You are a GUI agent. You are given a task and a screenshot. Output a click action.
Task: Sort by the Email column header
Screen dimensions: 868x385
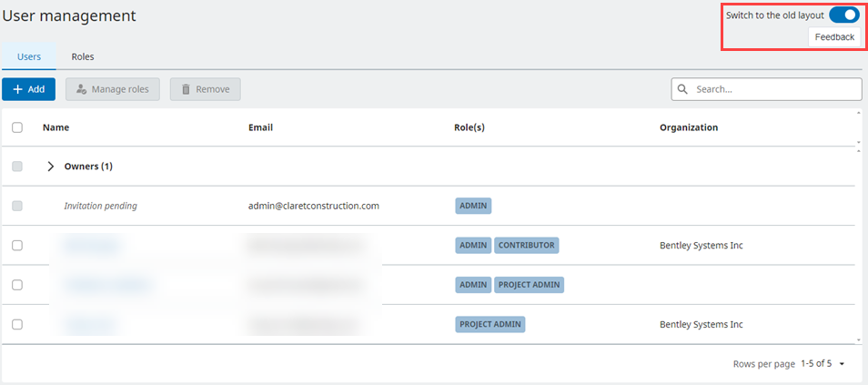click(x=261, y=127)
